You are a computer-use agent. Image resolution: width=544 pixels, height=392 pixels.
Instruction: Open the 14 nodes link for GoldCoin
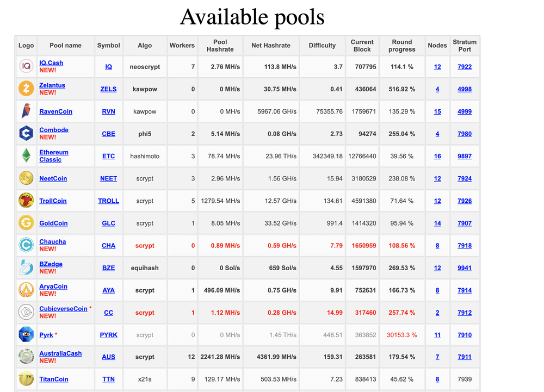tap(437, 223)
